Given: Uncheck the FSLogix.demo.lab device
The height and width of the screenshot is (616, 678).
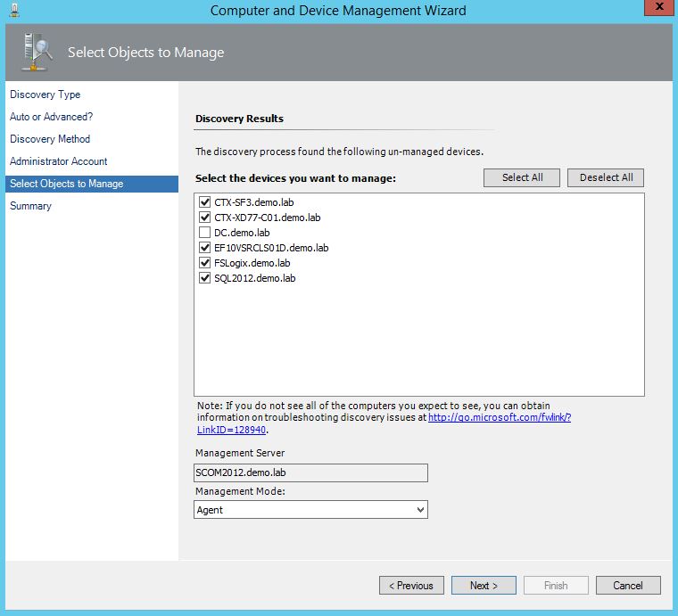Looking at the screenshot, I should tap(206, 263).
